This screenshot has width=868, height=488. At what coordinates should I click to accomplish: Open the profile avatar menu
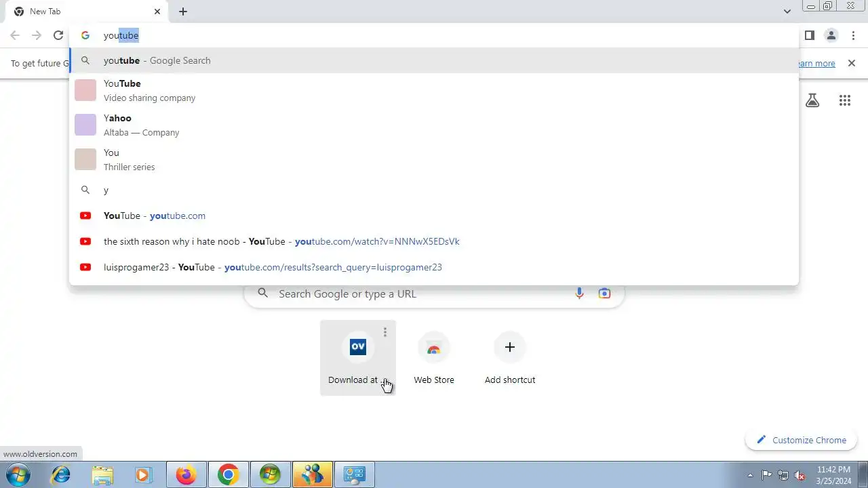(x=831, y=35)
